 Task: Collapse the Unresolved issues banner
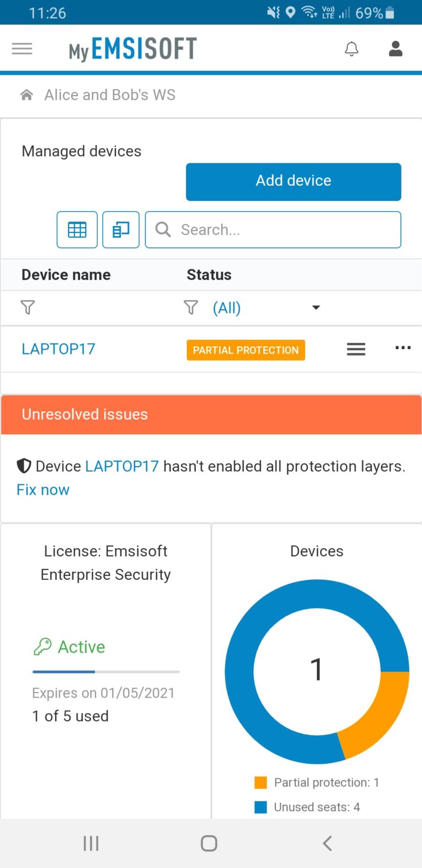[x=211, y=414]
